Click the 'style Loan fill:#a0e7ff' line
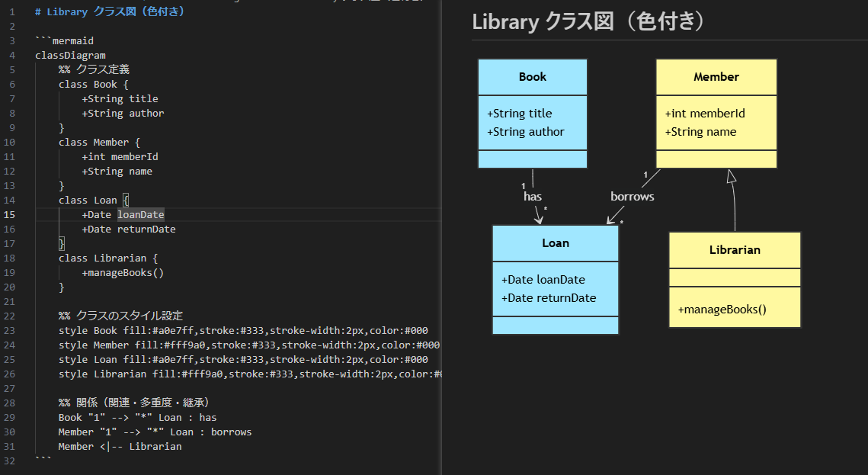The width and height of the screenshot is (868, 475). [x=244, y=359]
